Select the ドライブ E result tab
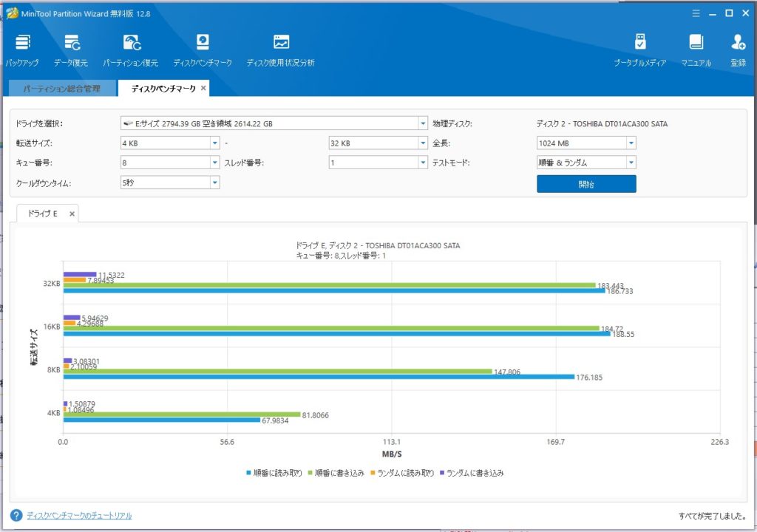Image resolution: width=757 pixels, height=532 pixels. (x=42, y=214)
